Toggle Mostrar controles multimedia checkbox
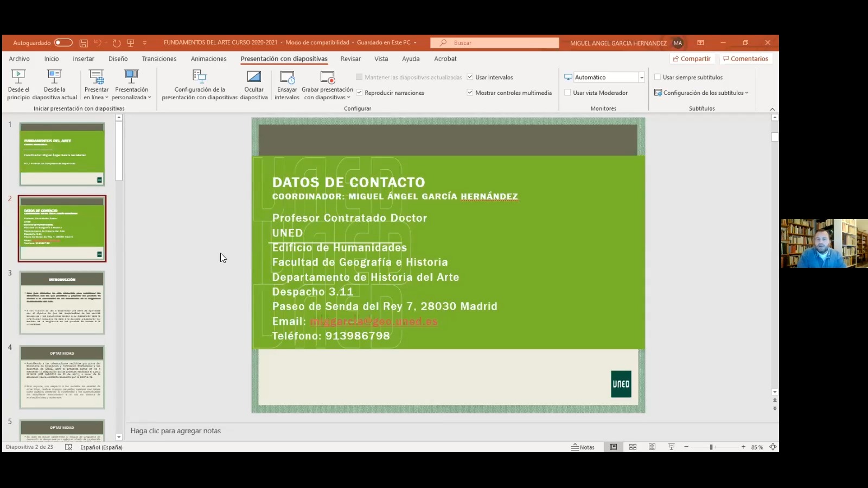The width and height of the screenshot is (868, 488). [470, 93]
